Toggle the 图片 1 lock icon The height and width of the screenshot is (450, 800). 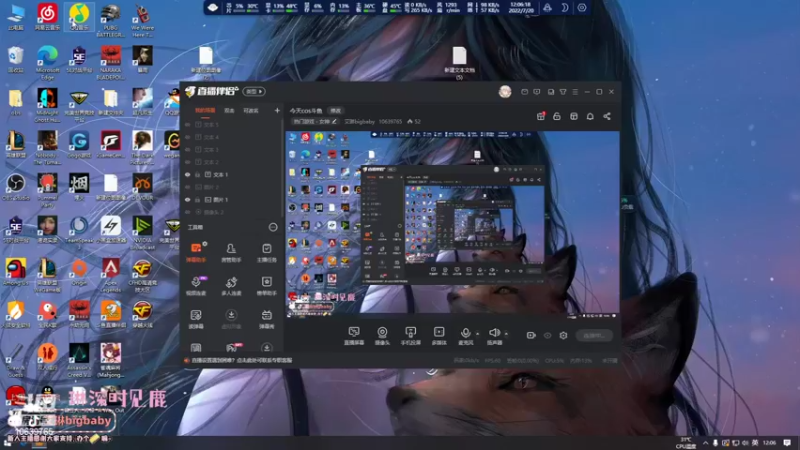click(197, 199)
